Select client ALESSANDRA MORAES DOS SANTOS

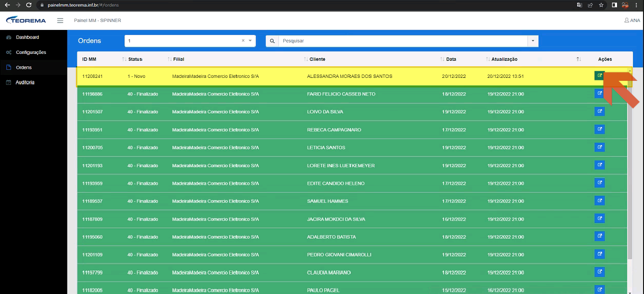click(x=350, y=76)
